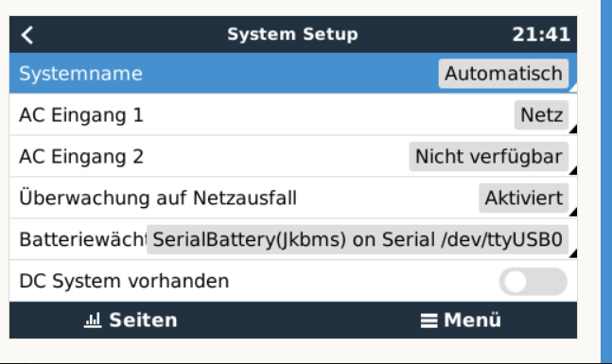Toggle DC System vorhanden switch
The width and height of the screenshot is (612, 364).
(533, 282)
